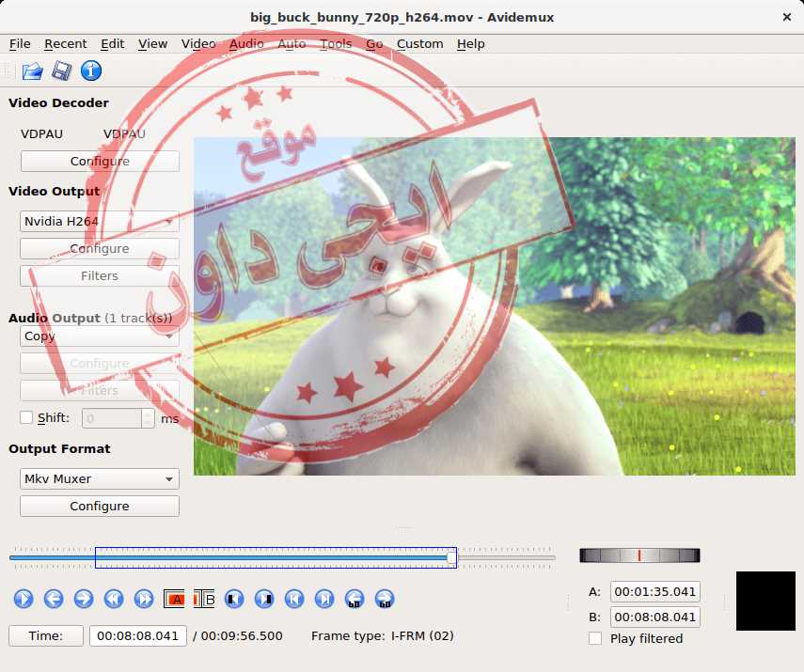Jump to the previous keyframe
Screen dimensions: 804x672
(x=114, y=599)
